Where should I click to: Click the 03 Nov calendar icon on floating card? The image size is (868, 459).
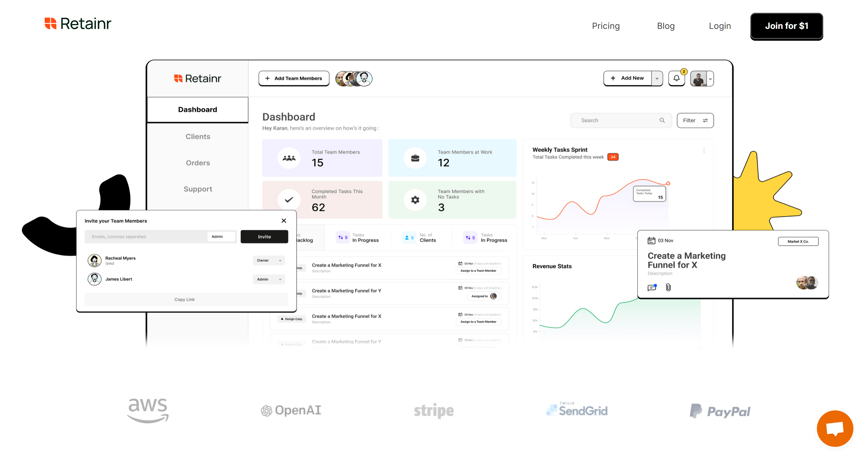(x=651, y=240)
